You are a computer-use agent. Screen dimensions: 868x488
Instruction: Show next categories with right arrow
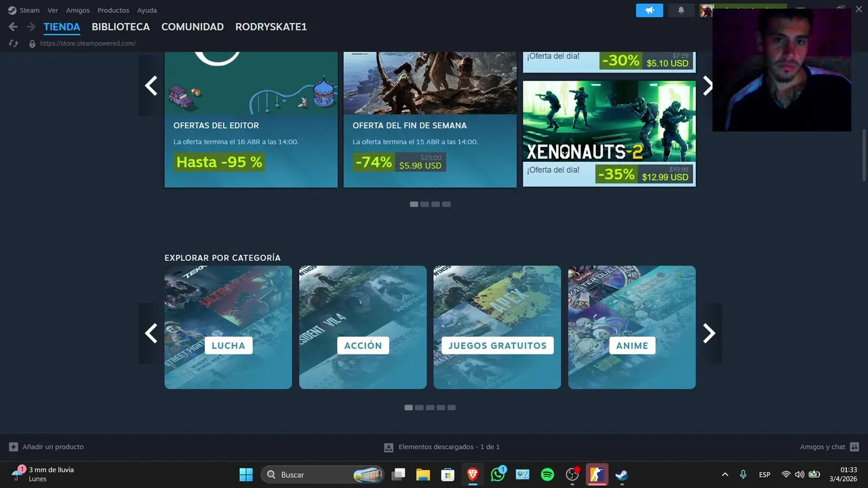(x=709, y=333)
